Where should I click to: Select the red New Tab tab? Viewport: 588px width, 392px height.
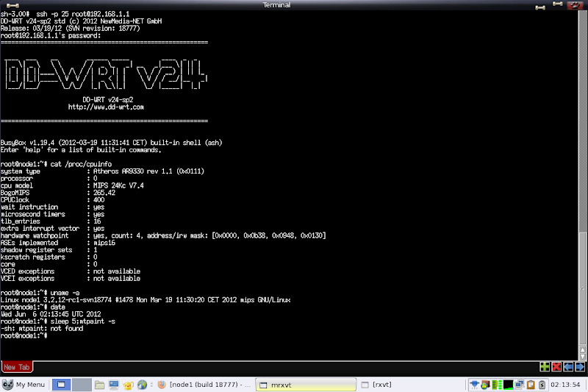click(x=17, y=367)
